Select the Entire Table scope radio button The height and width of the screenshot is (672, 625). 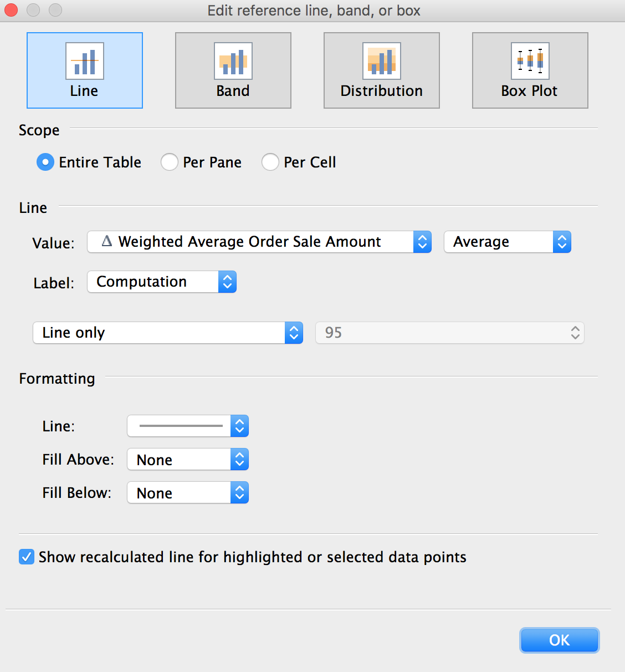45,162
